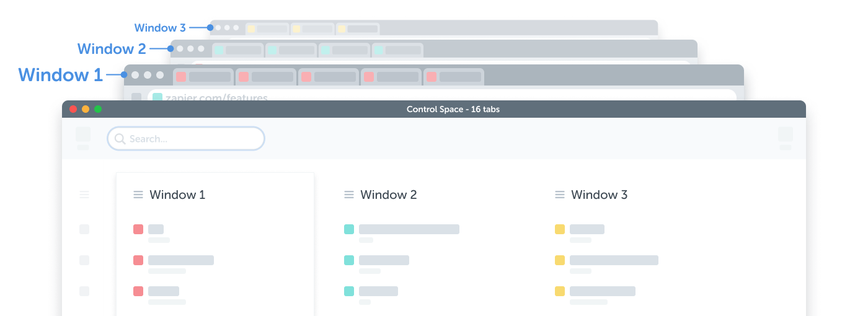Image resolution: width=868 pixels, height=316 pixels.
Task: Switch to first red tab in Window 1 browser
Action: 203,77
